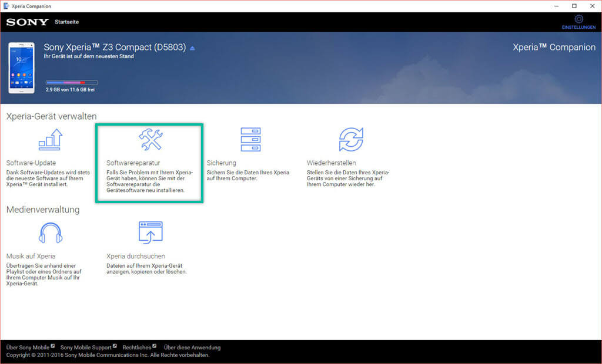Viewport: 602px width, 364px height.
Task: Click the device storage usage bar
Action: tap(72, 82)
